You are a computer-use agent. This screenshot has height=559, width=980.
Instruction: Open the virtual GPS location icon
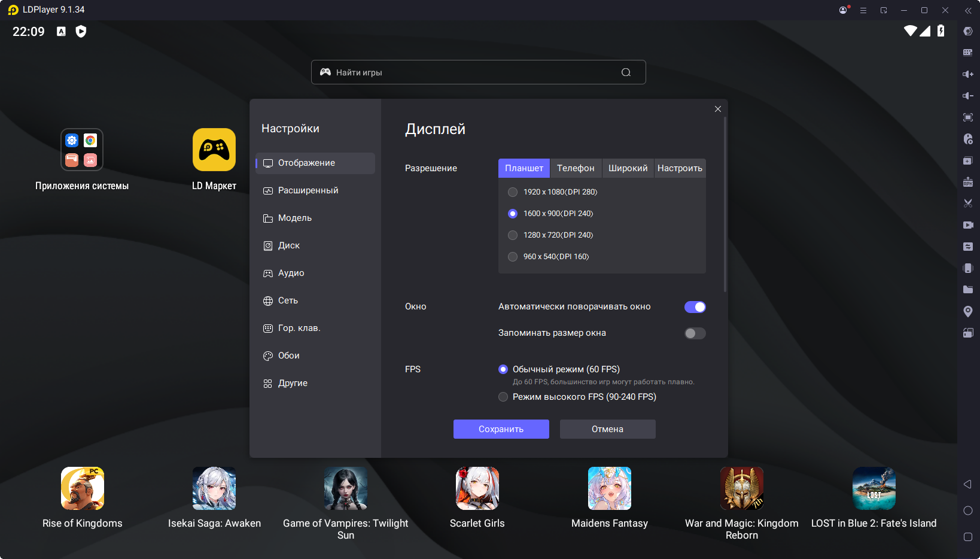click(x=967, y=311)
